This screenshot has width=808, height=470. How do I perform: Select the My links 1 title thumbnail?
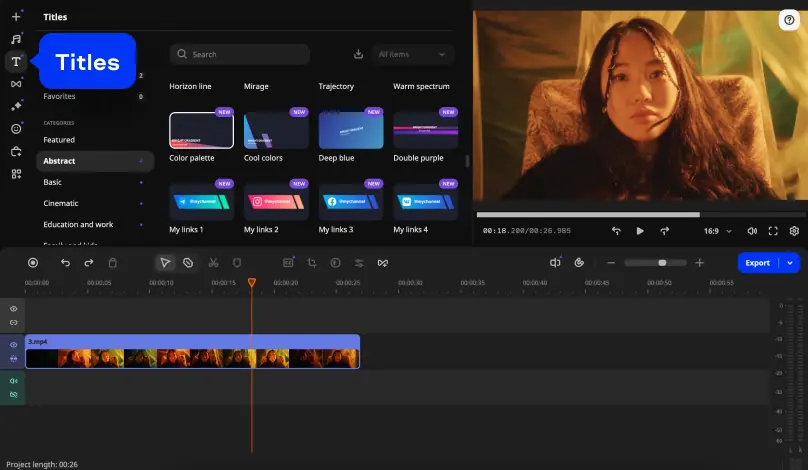201,202
